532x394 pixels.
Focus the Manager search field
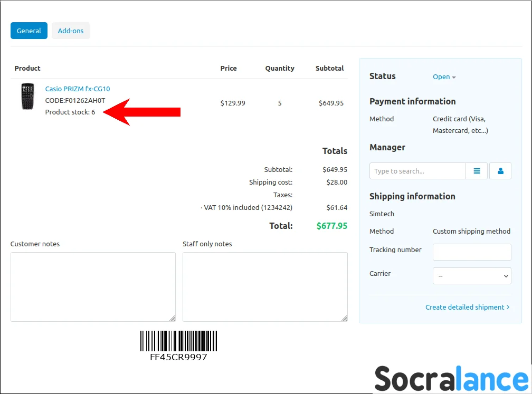tap(417, 171)
